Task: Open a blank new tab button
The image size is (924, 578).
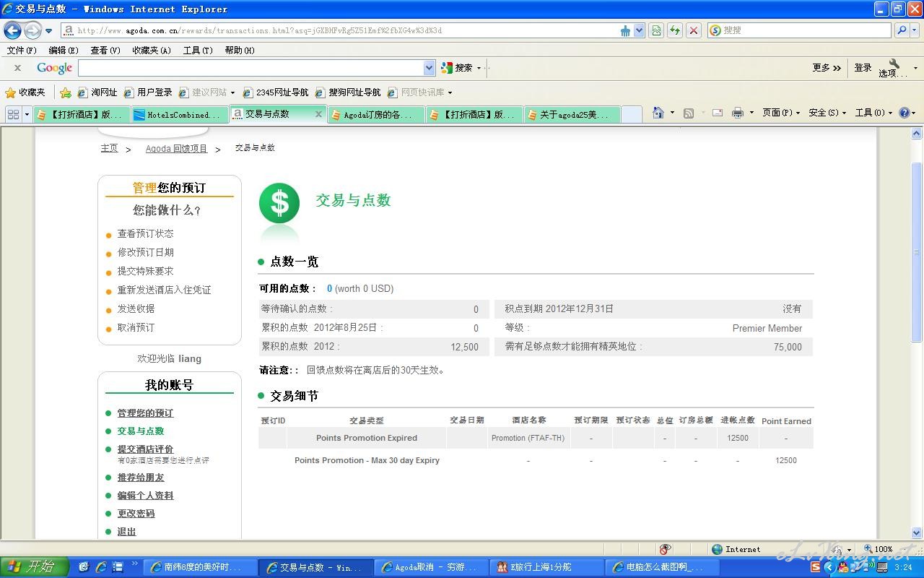Action: [x=631, y=114]
